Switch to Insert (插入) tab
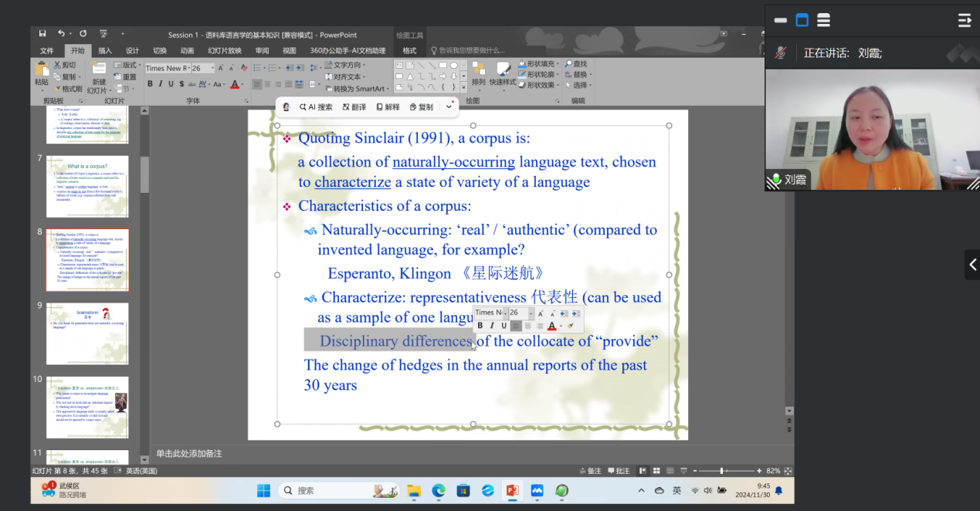Screen dimensions: 980x511 105,51
